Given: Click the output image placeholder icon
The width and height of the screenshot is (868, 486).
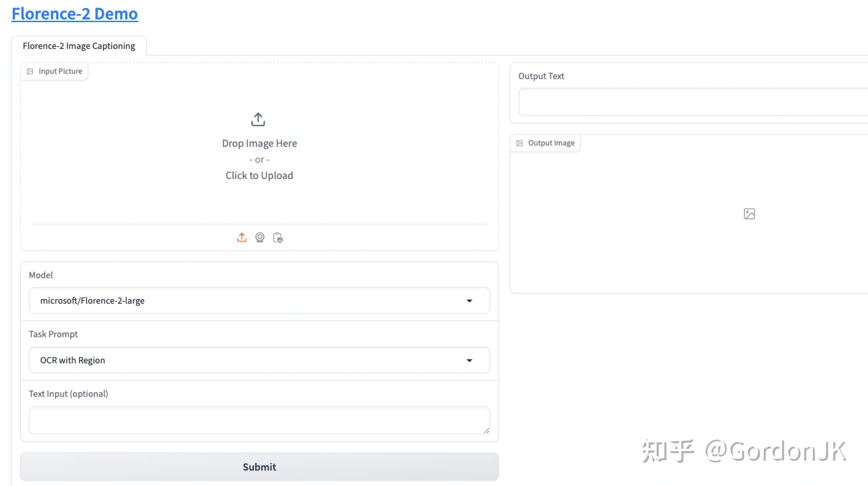Looking at the screenshot, I should [x=749, y=214].
